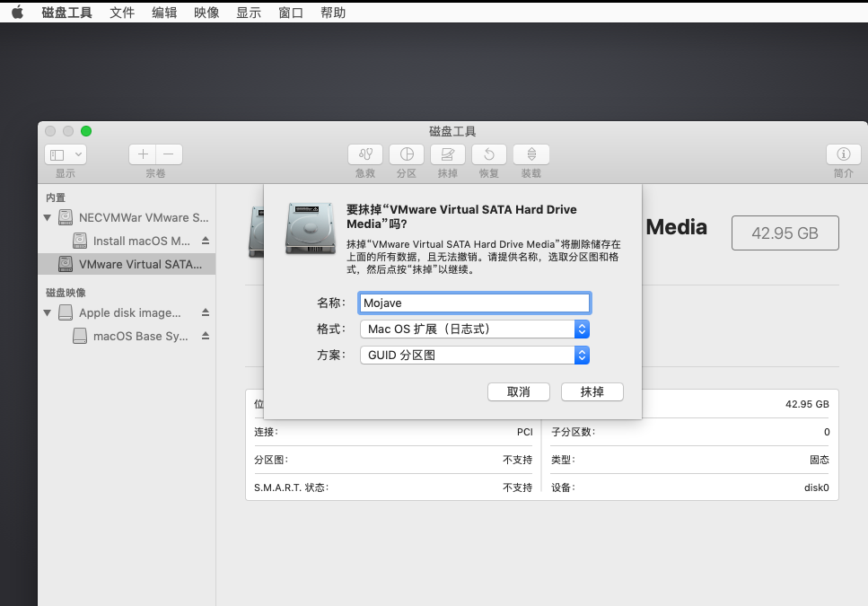
Task: Open the 文件 menu
Action: click(122, 13)
